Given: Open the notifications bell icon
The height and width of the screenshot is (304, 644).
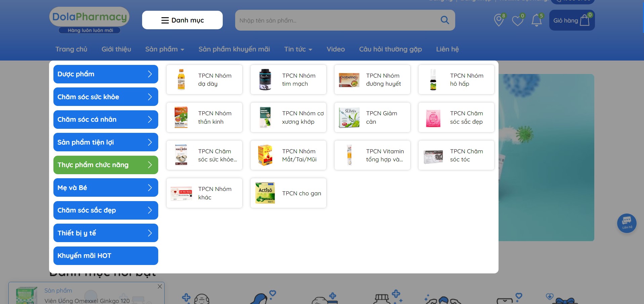Looking at the screenshot, I should (536, 21).
